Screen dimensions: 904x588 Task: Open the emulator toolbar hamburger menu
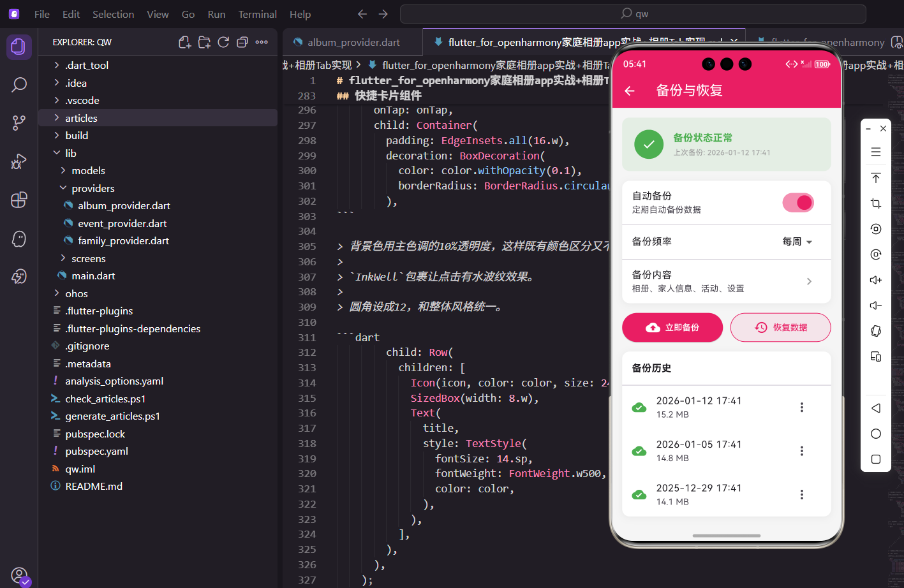[876, 152]
